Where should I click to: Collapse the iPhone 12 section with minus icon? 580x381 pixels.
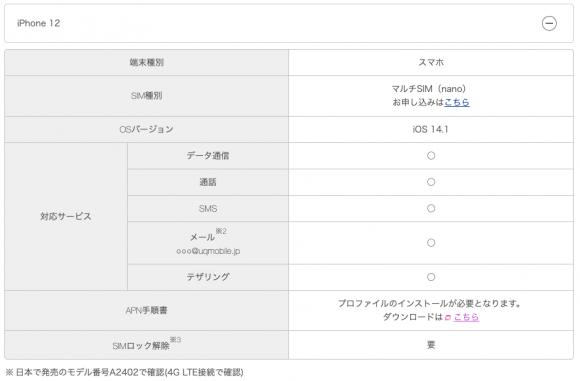click(549, 23)
